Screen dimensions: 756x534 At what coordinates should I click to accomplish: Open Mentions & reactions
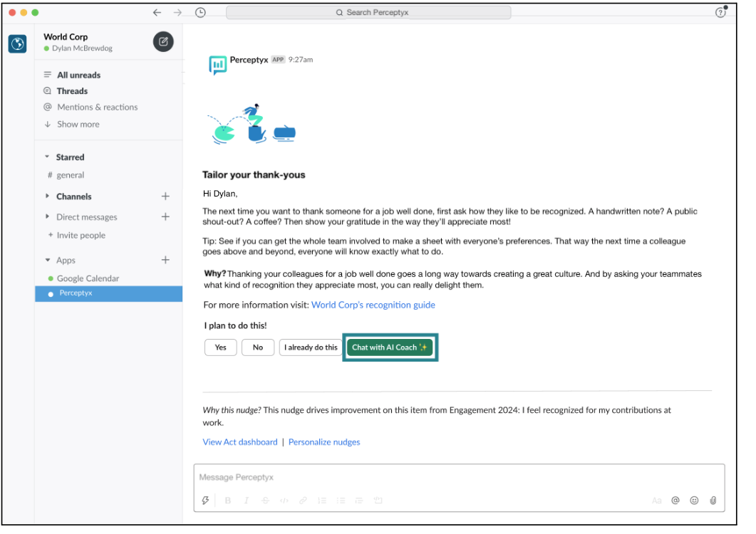point(97,107)
